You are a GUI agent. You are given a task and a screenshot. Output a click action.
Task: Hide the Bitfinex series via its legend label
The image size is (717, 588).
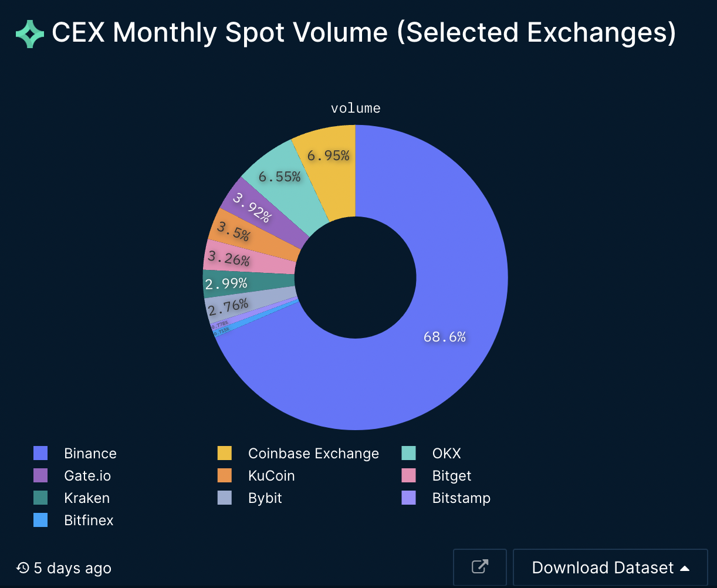[89, 520]
